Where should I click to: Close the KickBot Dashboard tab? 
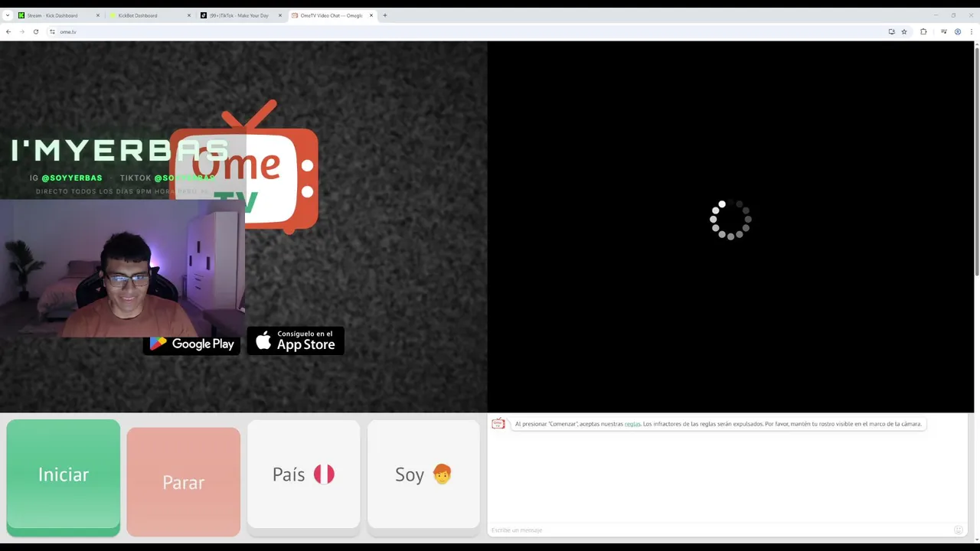pos(189,15)
